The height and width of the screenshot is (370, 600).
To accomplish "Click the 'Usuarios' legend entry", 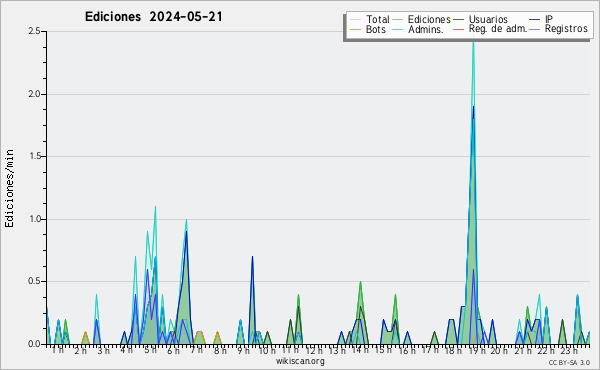I will [481, 19].
